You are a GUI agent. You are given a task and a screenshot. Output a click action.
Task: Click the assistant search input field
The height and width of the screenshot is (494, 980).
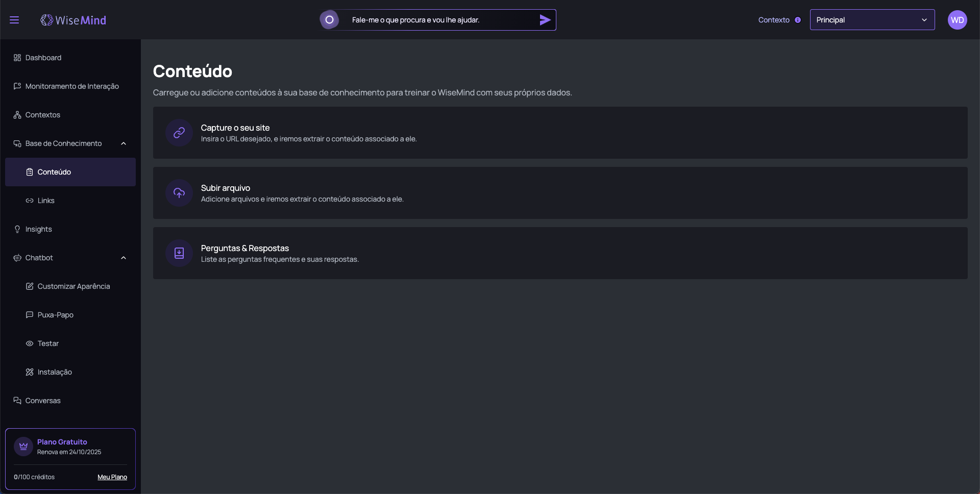click(439, 20)
